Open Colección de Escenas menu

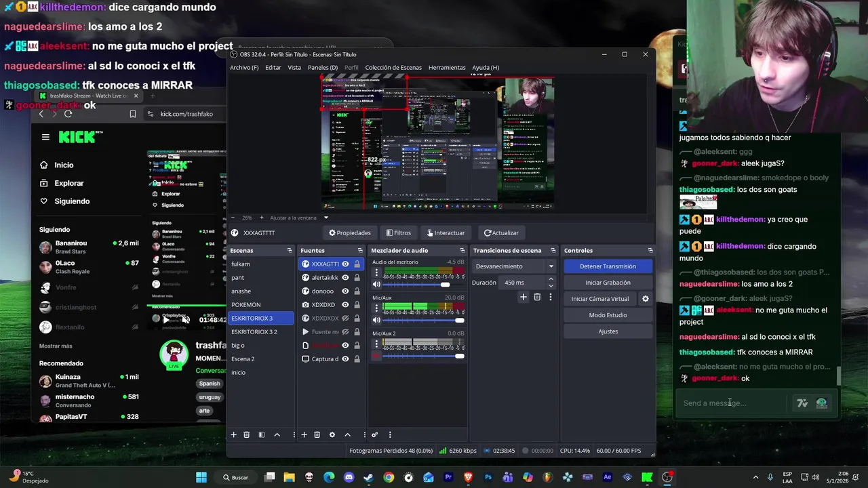click(x=393, y=68)
